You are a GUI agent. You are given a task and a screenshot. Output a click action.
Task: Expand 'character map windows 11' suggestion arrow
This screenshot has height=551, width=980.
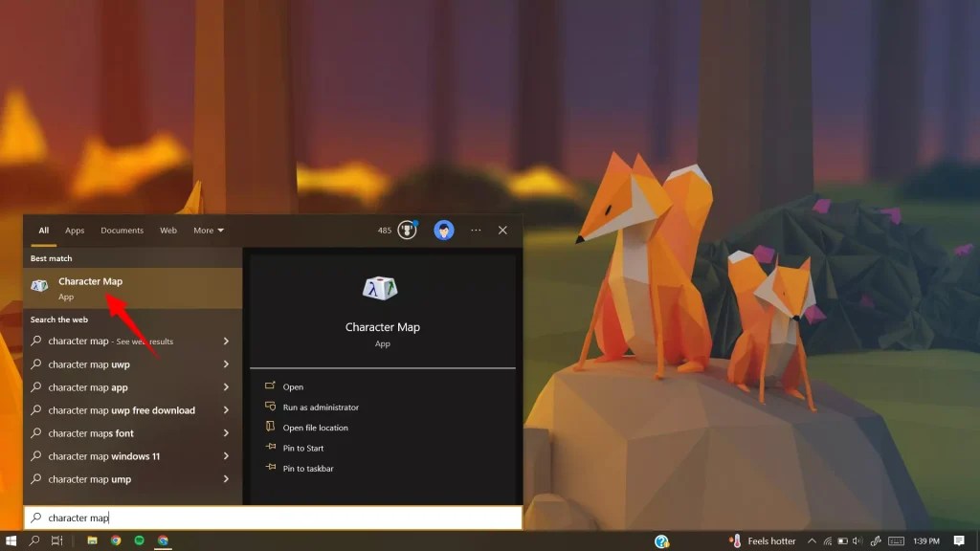pyautogui.click(x=226, y=456)
